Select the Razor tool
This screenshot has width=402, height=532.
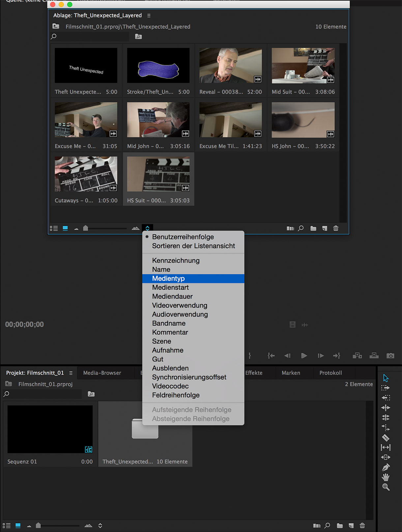click(386, 438)
